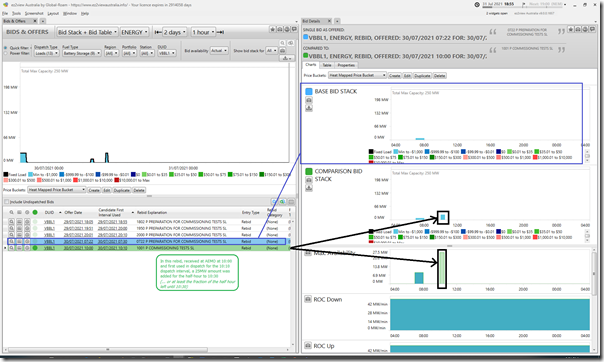Click magnifier icon in first bid table row

(12, 222)
